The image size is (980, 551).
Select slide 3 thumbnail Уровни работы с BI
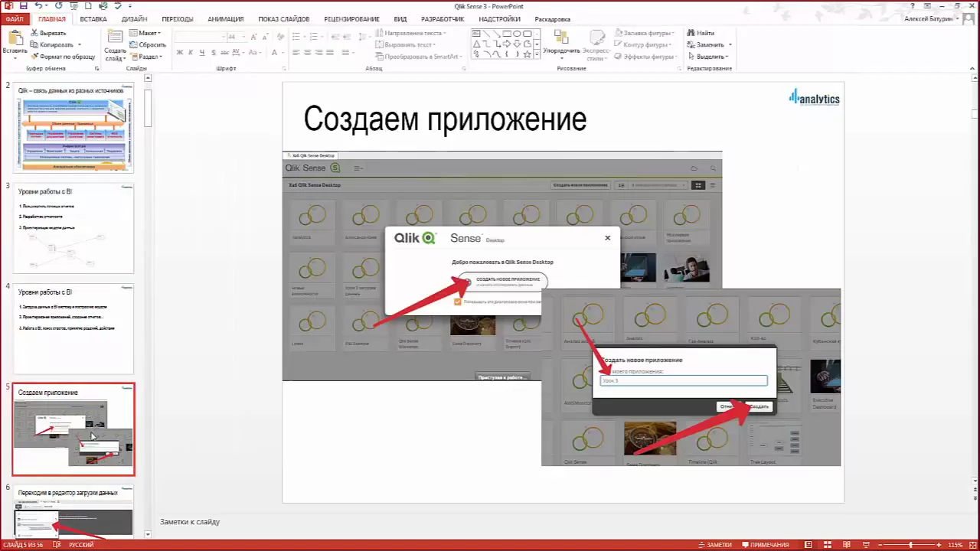click(x=73, y=227)
